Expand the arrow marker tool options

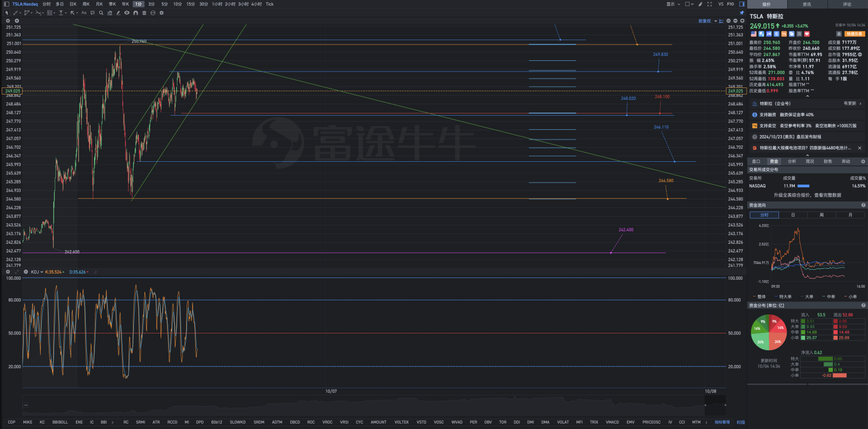click(x=77, y=13)
